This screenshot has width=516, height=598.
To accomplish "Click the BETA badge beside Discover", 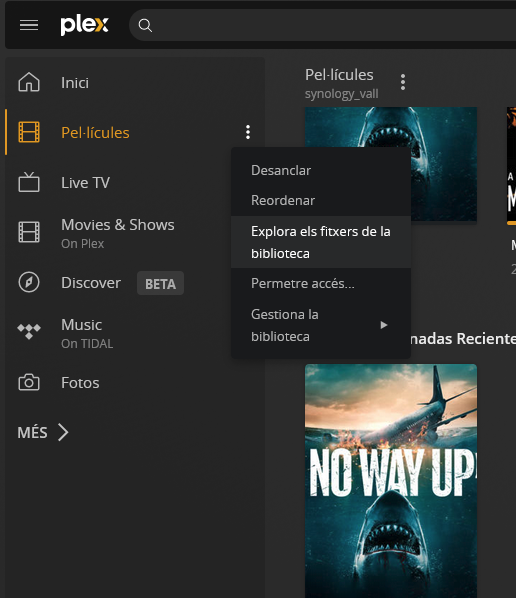I will tap(161, 283).
